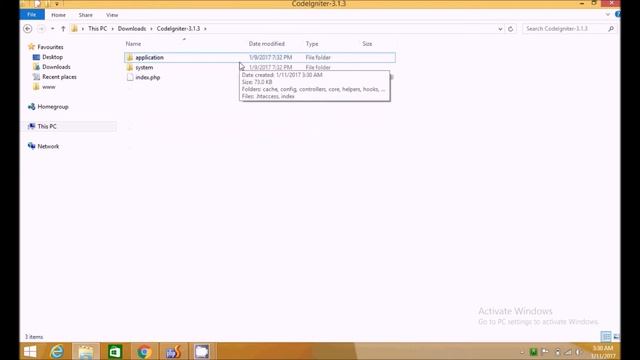The height and width of the screenshot is (360, 640).
Task: Open Desktop in Favourites
Action: point(52,57)
